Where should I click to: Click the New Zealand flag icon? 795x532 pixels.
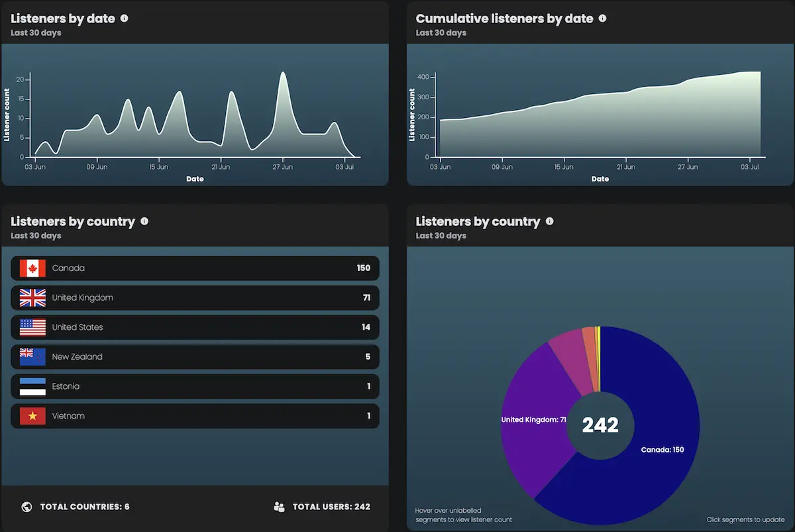point(32,356)
